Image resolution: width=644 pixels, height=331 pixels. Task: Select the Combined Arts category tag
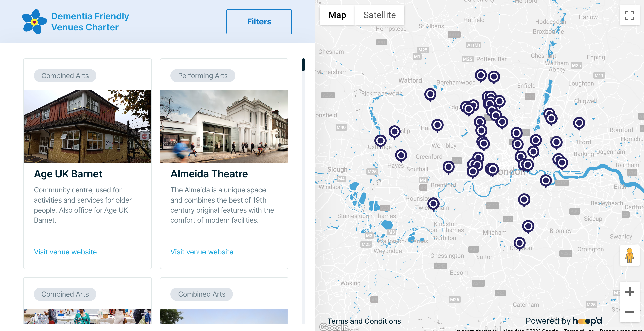coord(65,76)
